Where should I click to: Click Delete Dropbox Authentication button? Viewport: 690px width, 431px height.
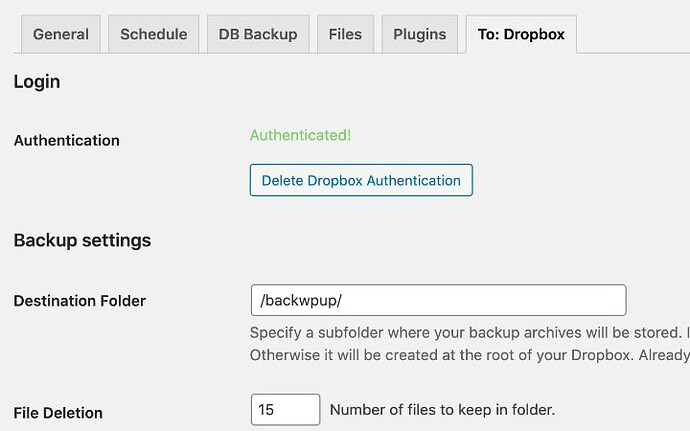tap(361, 180)
